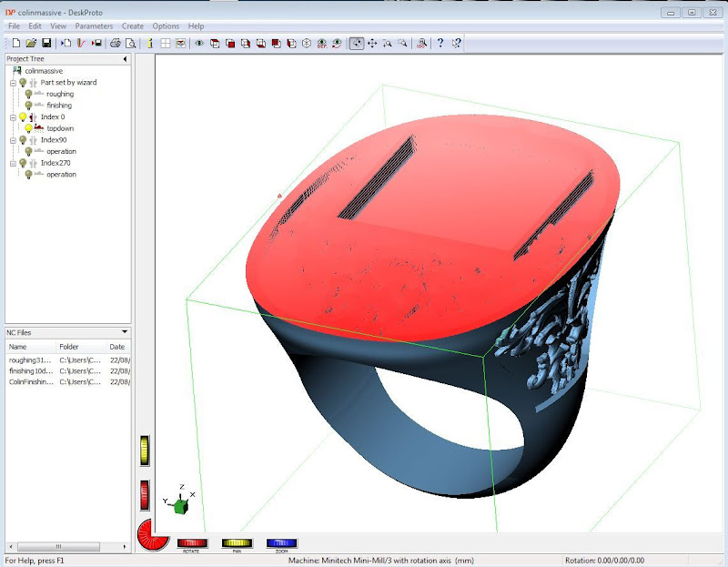This screenshot has width=728, height=567.
Task: Open the Parameters menu
Action: click(94, 26)
